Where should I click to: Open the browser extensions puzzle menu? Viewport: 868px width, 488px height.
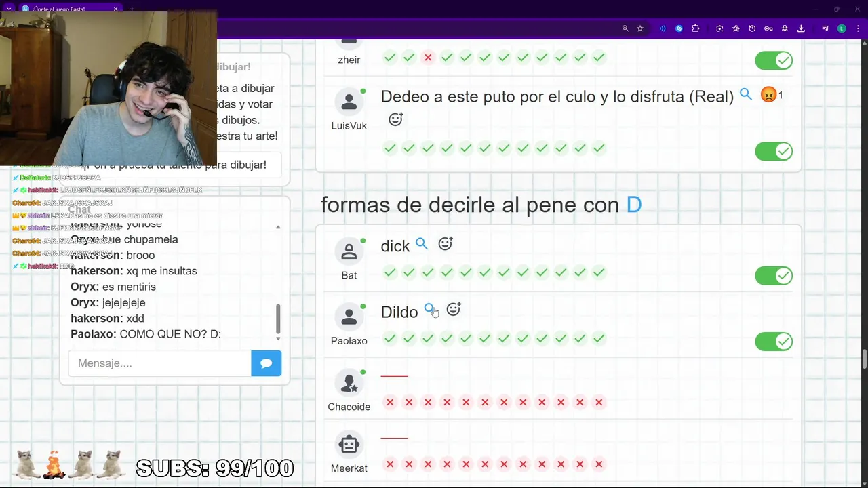pos(696,28)
